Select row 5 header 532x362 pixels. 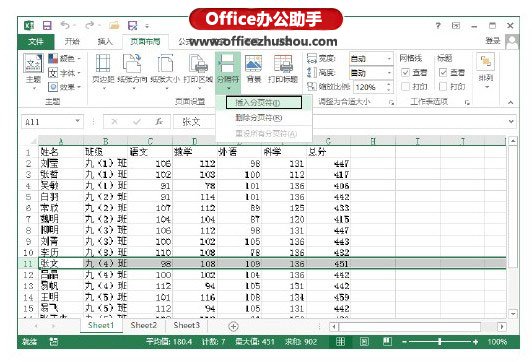(x=28, y=197)
